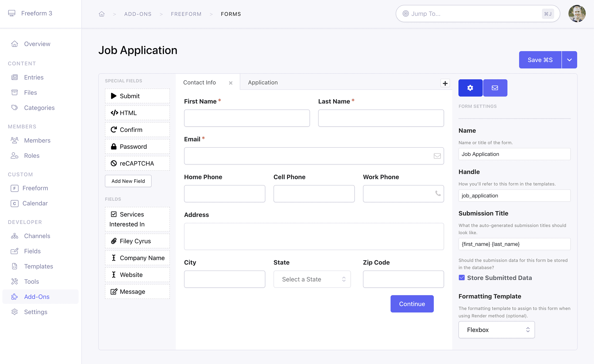594x364 pixels.
Task: Click the Submit special field icon
Action: (x=114, y=96)
